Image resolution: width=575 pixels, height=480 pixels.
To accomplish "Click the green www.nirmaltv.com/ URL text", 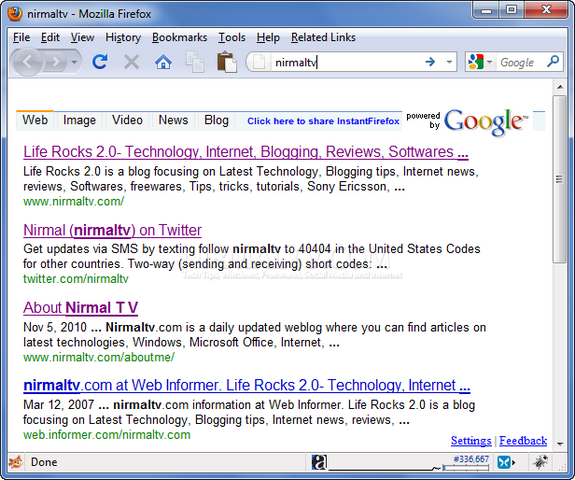I will point(74,201).
